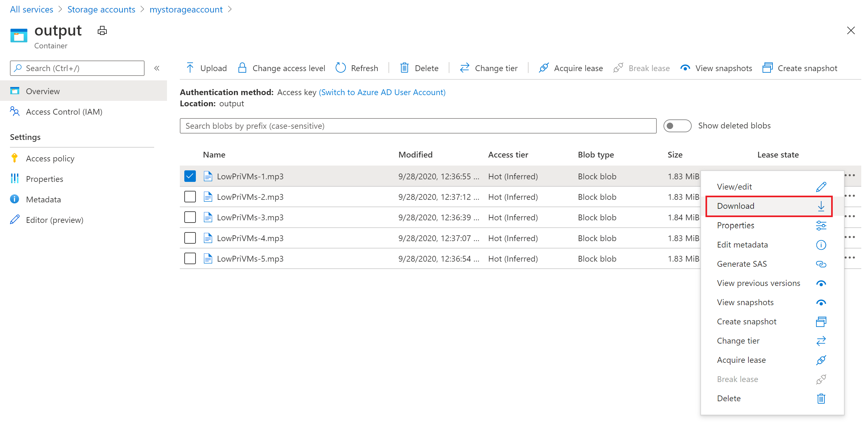Viewport: 868px width, 447px height.
Task: Click the Change tier context menu option
Action: click(x=739, y=340)
